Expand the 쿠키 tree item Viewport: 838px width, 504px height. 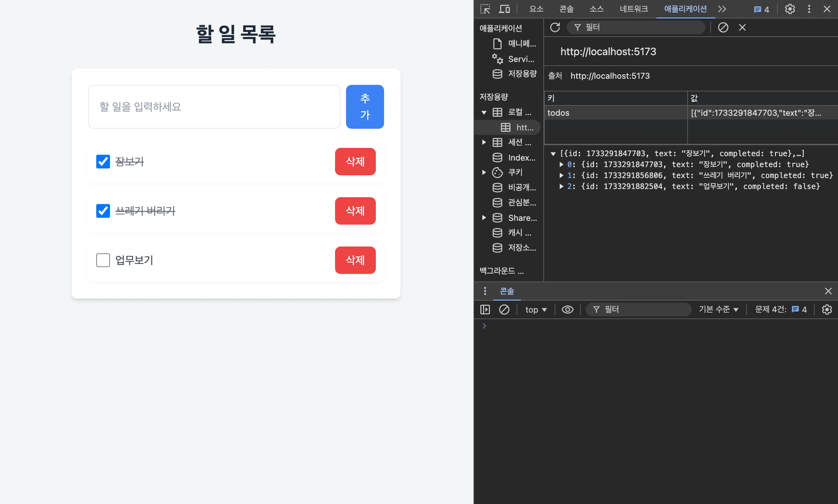click(484, 172)
